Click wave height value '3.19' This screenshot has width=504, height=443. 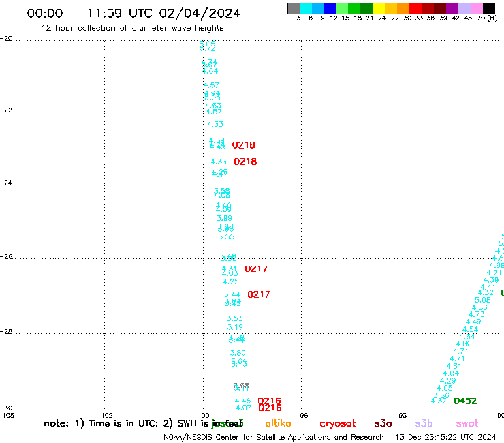click(x=235, y=327)
